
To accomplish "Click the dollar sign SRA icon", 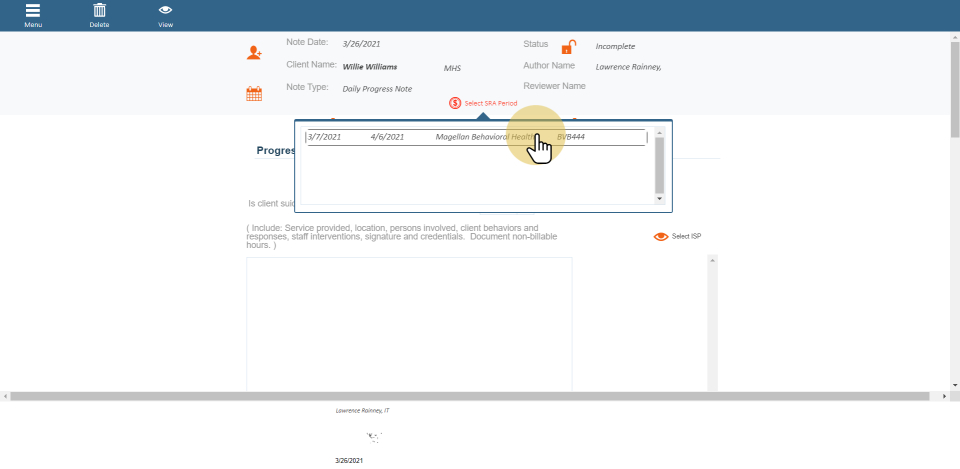I will pyautogui.click(x=455, y=103).
